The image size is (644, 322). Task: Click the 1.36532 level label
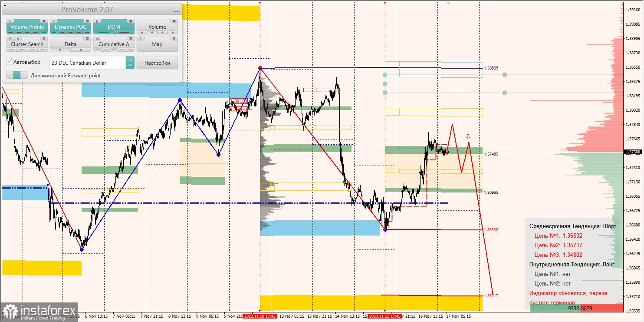pyautogui.click(x=491, y=229)
